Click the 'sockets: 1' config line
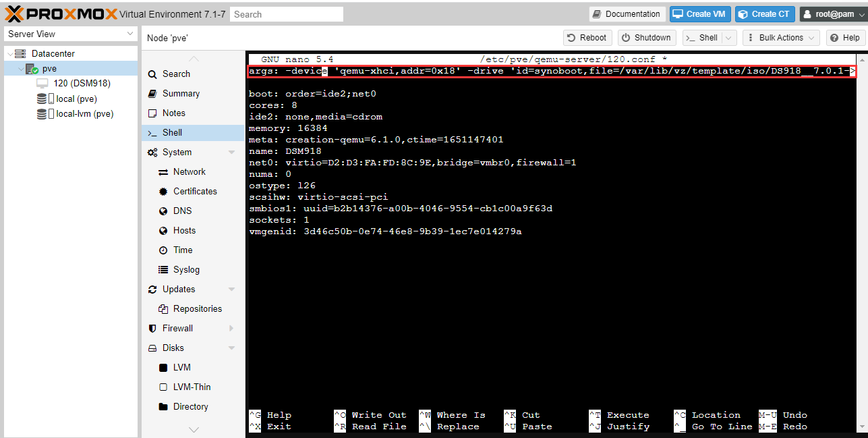 [x=279, y=220]
